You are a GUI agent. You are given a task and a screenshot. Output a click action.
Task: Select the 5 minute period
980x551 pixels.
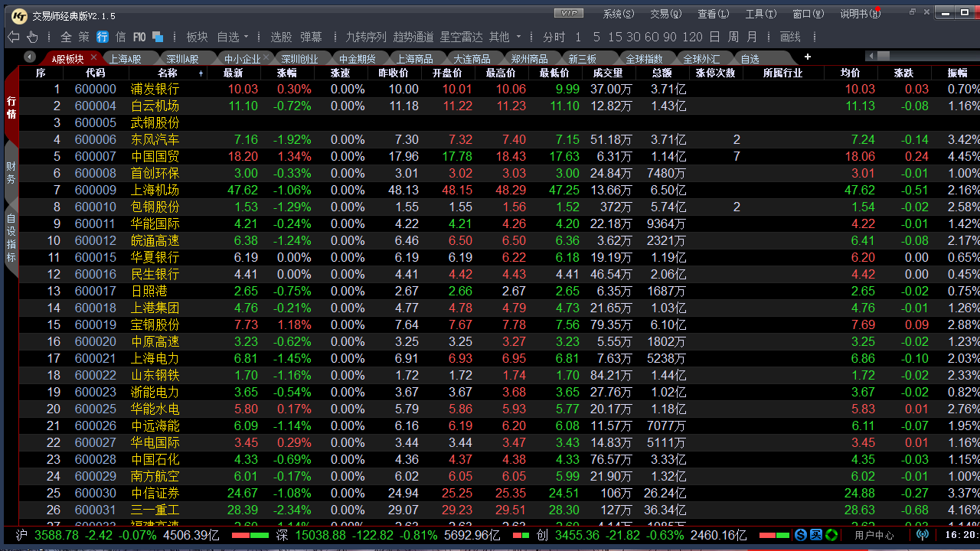click(x=596, y=37)
